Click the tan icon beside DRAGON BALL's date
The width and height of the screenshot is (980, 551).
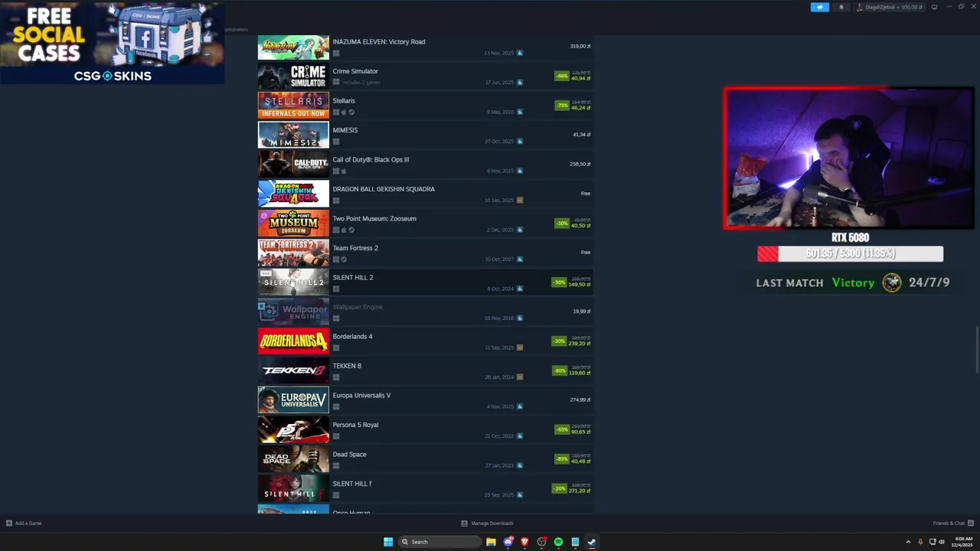(520, 200)
